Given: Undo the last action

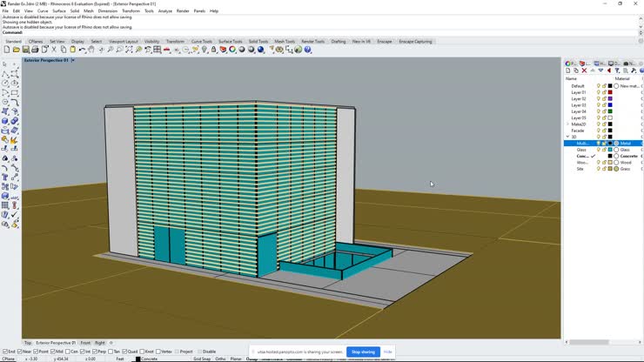Looking at the screenshot, I should coord(82,50).
